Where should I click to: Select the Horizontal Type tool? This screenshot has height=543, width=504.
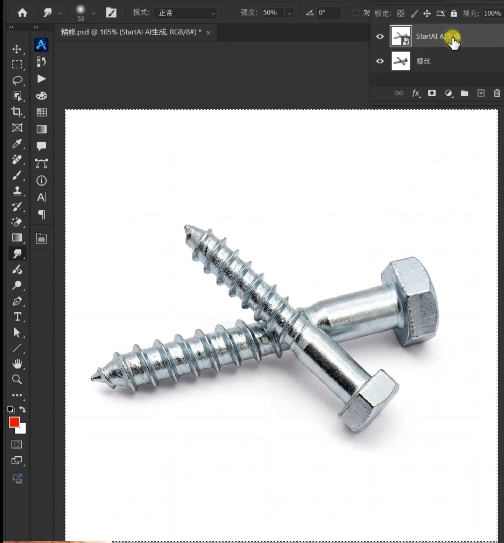click(17, 317)
